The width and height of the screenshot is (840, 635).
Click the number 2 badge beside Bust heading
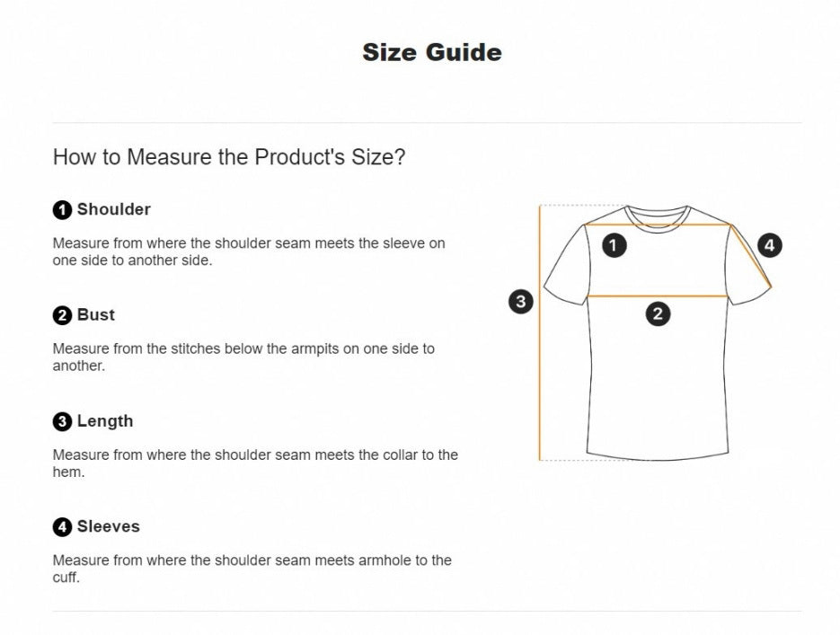click(x=62, y=315)
